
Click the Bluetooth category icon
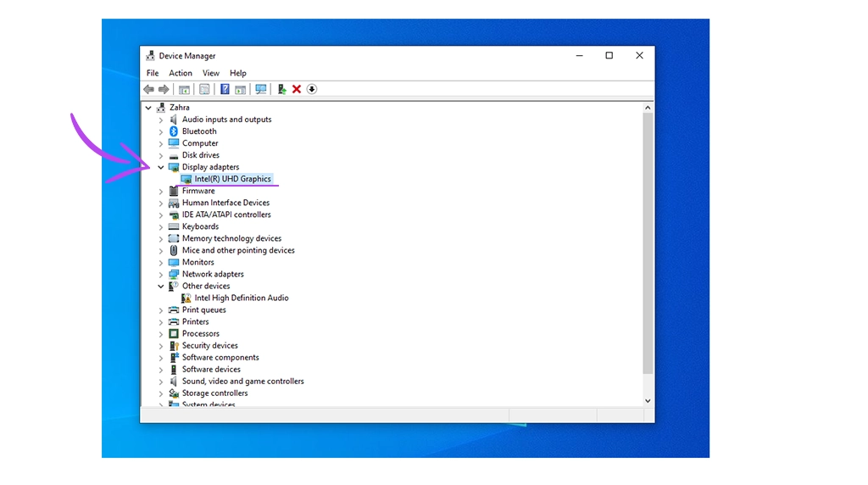coord(173,131)
